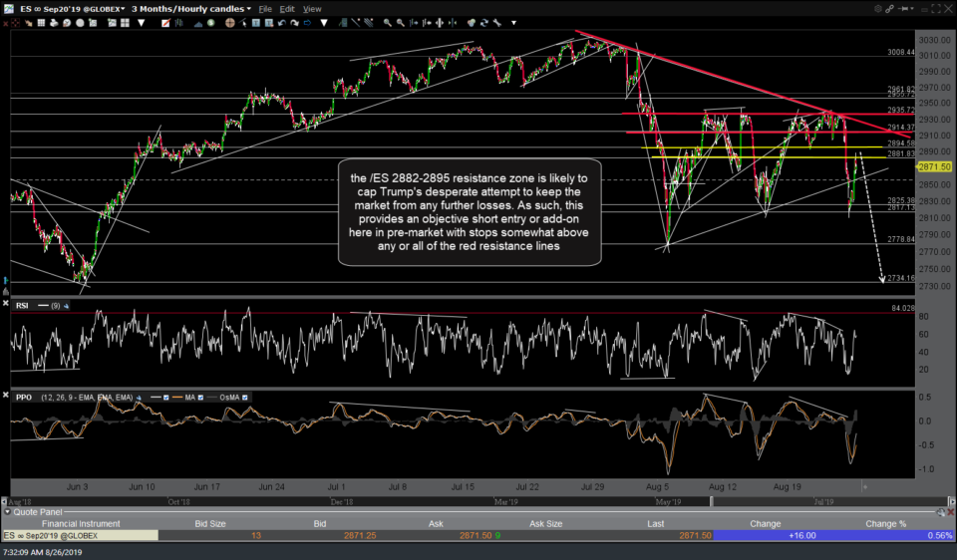Click the green dollar circle icon
Screen dimensions: 957x560
click(x=210, y=23)
